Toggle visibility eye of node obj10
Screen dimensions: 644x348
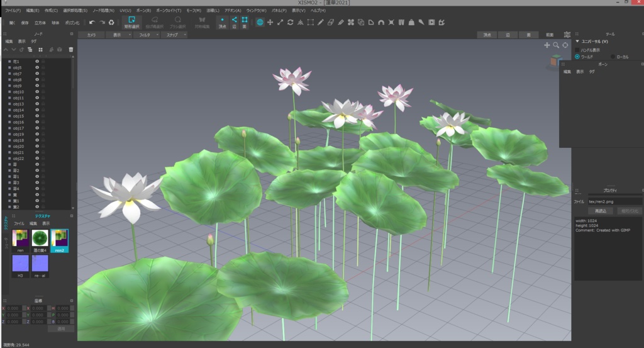pyautogui.click(x=37, y=92)
